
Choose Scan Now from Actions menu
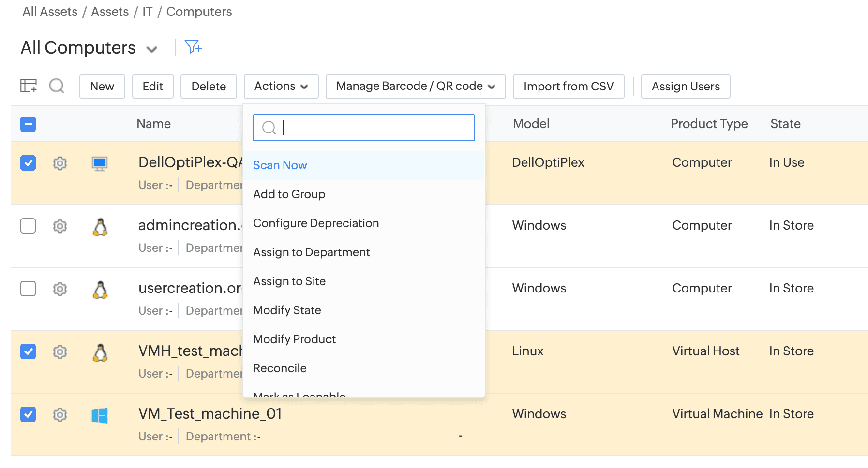coord(280,165)
